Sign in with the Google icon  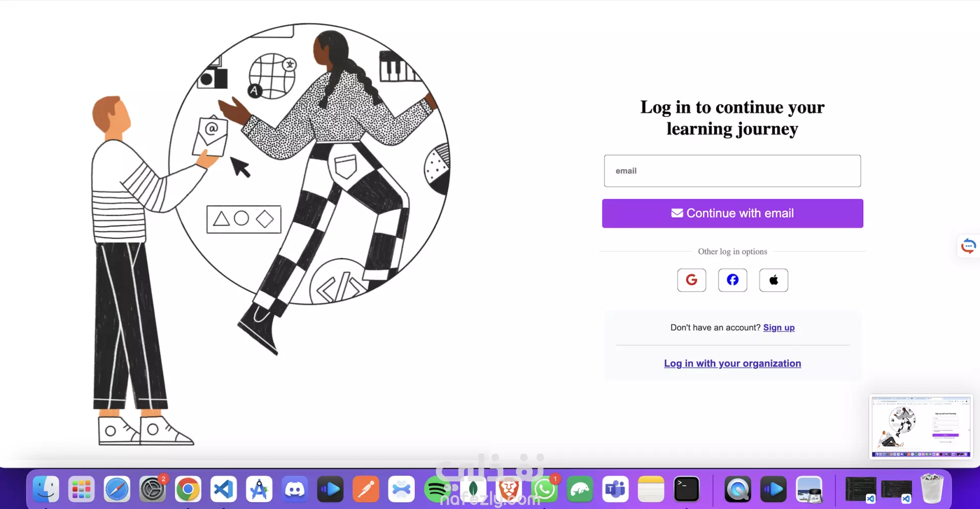point(692,280)
